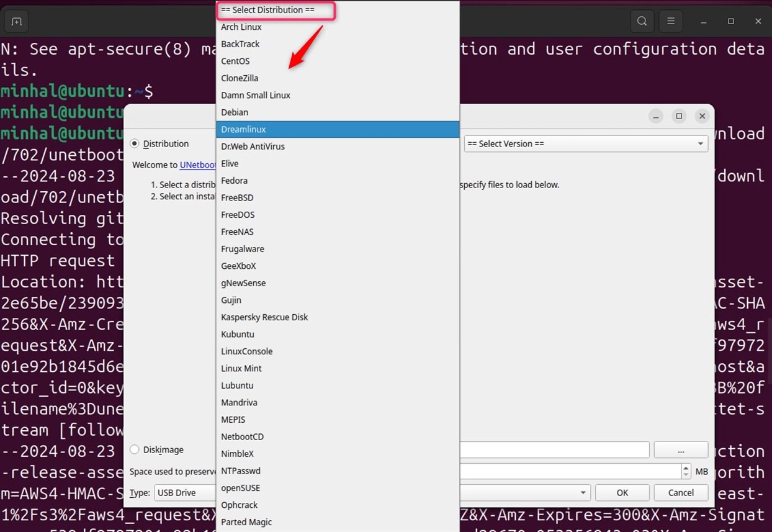
Task: Choose gNewSense distribution
Action: click(338, 283)
